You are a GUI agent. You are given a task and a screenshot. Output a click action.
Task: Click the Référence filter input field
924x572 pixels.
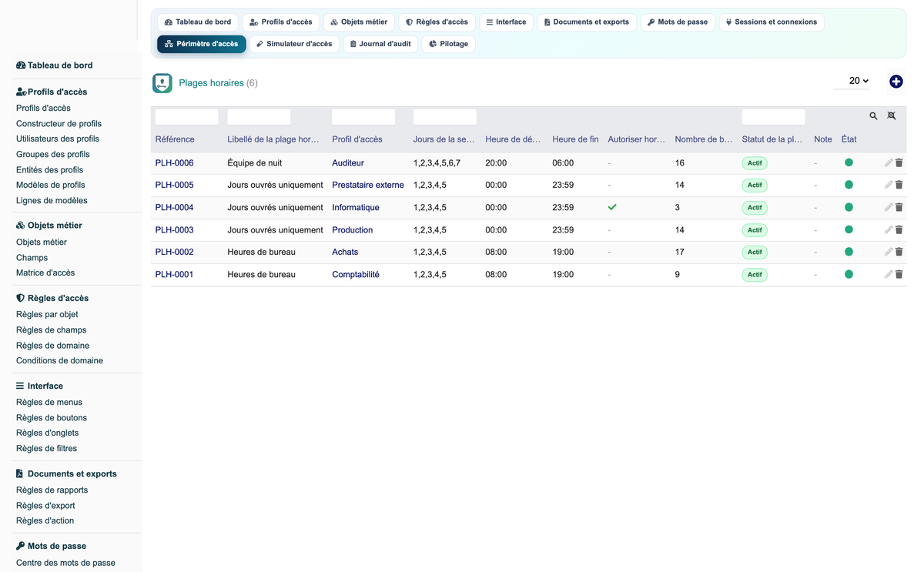point(186,117)
